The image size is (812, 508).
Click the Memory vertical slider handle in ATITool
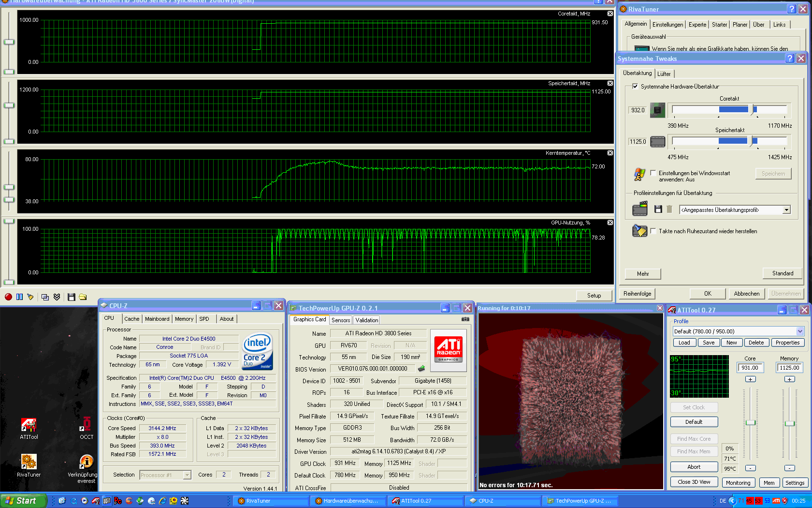(x=790, y=423)
